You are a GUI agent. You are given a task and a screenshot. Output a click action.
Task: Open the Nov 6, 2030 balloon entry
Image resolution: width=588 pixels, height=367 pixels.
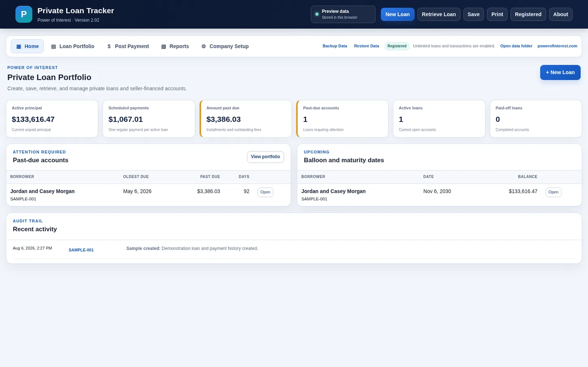553,192
